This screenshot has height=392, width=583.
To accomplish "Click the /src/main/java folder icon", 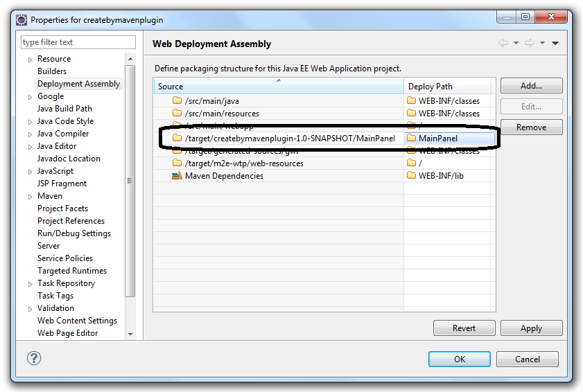I will (177, 101).
